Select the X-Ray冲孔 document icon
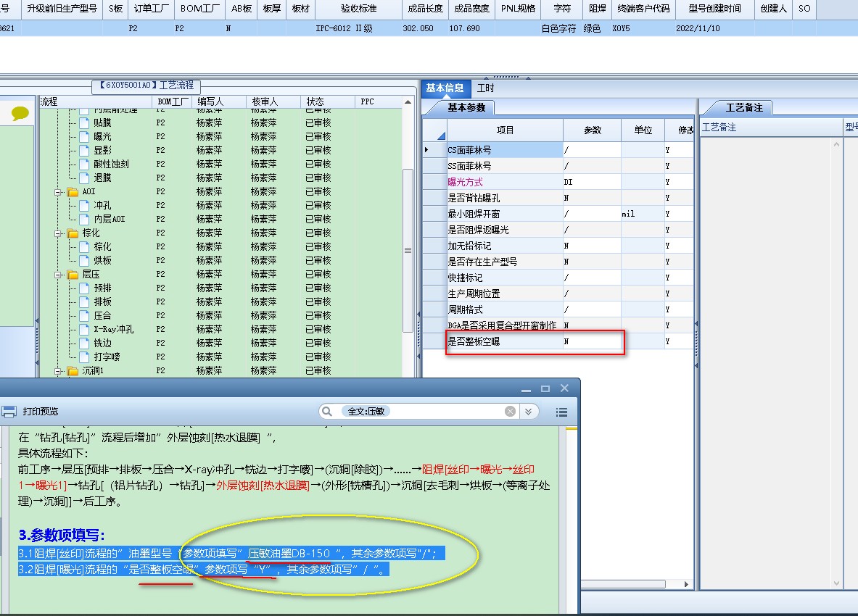 click(x=84, y=329)
